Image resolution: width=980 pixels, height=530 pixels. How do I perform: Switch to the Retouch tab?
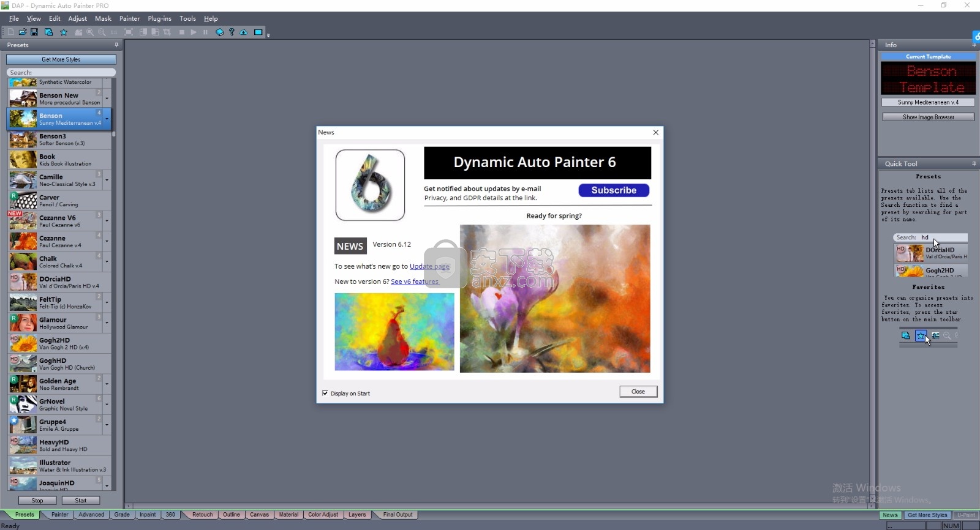pyautogui.click(x=202, y=515)
